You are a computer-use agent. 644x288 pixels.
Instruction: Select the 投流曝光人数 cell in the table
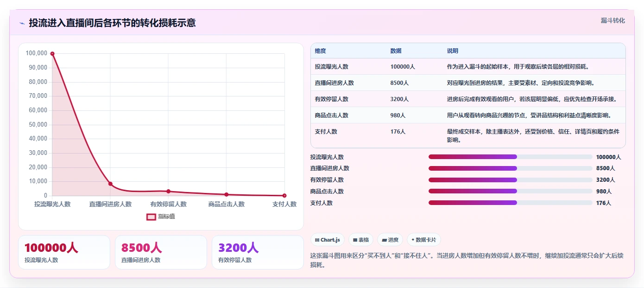(x=332, y=67)
